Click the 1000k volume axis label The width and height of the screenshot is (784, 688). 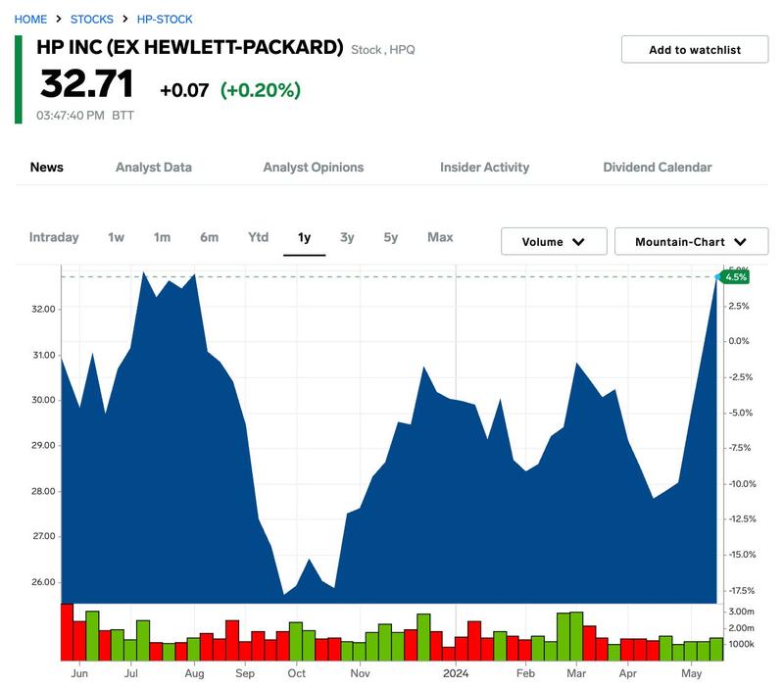tap(741, 644)
